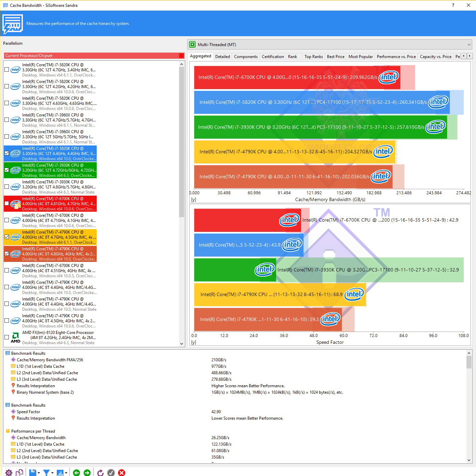Image resolution: width=476 pixels, height=476 pixels.
Task: Check the i7-3960X 4.7GHz/5.7GHz entry
Action: click(x=6, y=120)
